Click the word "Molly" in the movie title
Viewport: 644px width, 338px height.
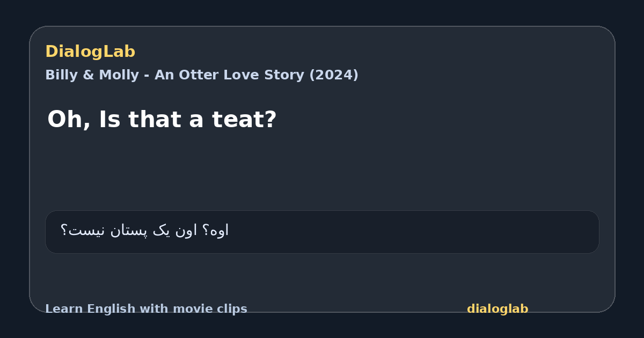(x=118, y=75)
